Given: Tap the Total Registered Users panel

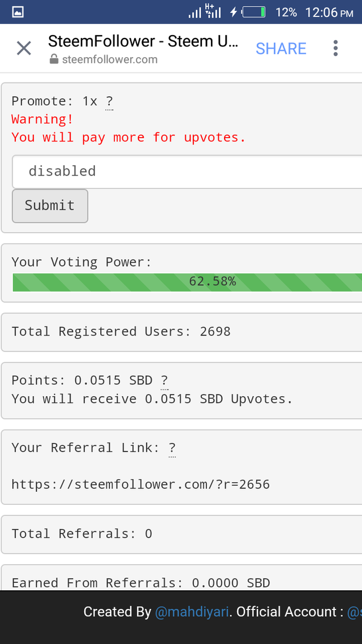Looking at the screenshot, I should 182,332.
